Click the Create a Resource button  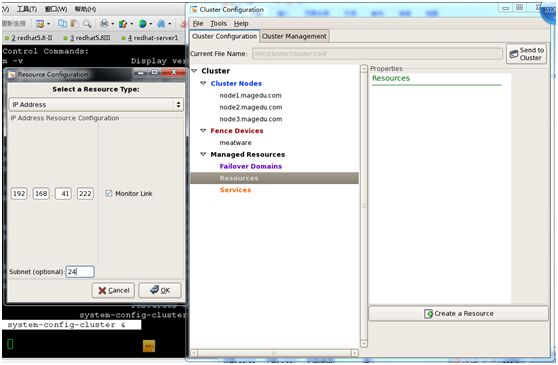(458, 314)
